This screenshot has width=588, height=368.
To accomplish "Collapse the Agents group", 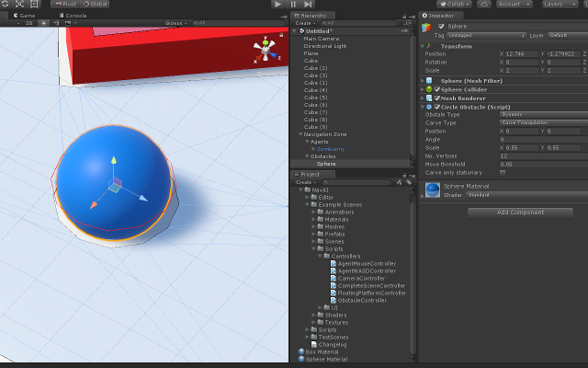I will click(x=307, y=142).
